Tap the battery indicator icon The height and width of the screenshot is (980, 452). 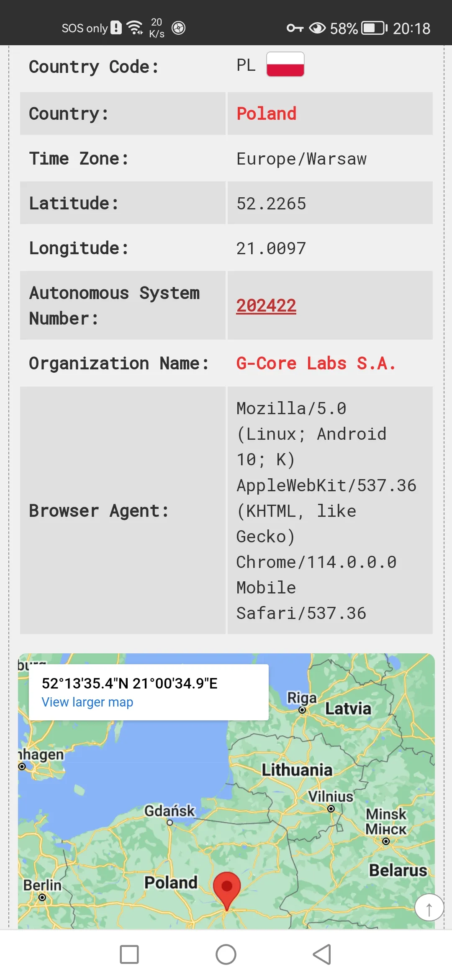point(375,28)
